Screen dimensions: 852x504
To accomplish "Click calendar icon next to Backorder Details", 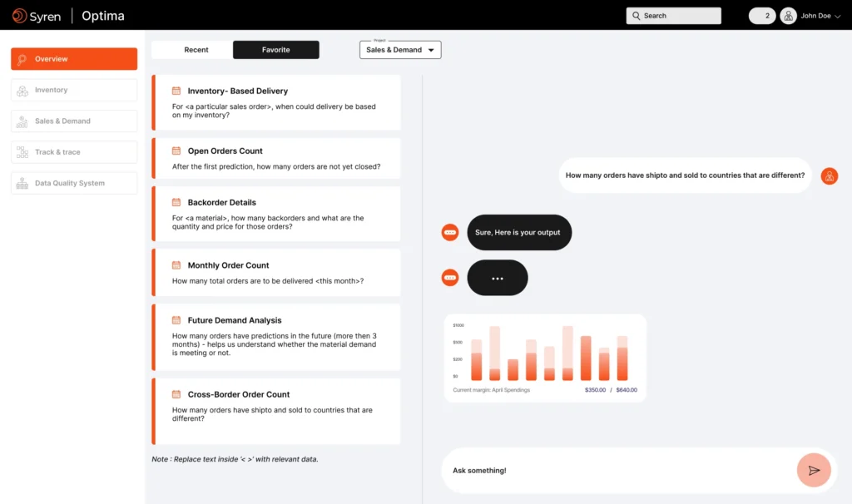I will [x=176, y=202].
